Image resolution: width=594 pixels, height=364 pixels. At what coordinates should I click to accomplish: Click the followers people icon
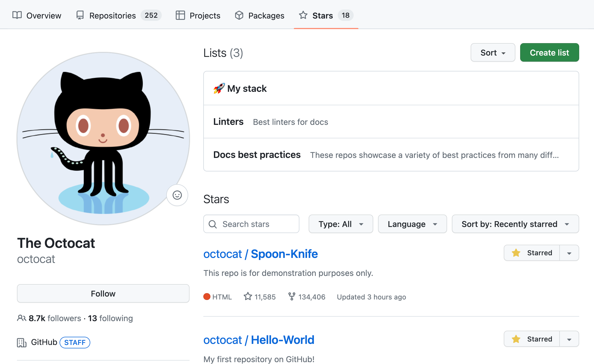(21, 318)
